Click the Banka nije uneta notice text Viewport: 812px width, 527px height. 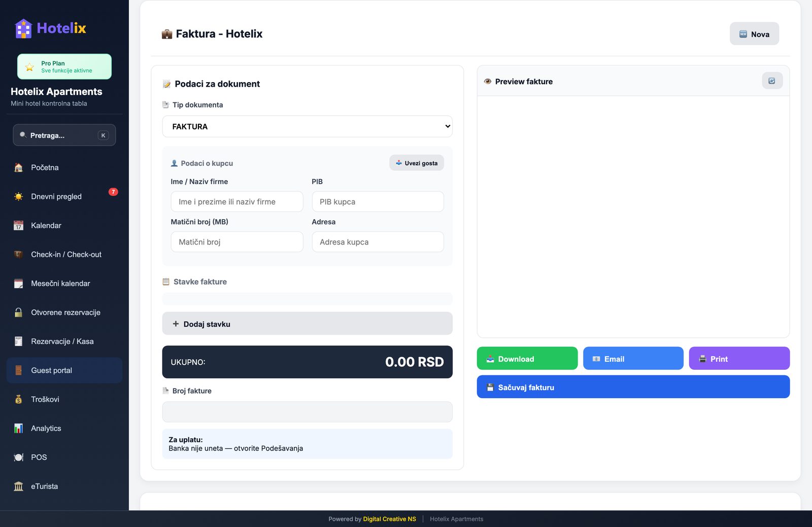pos(235,448)
